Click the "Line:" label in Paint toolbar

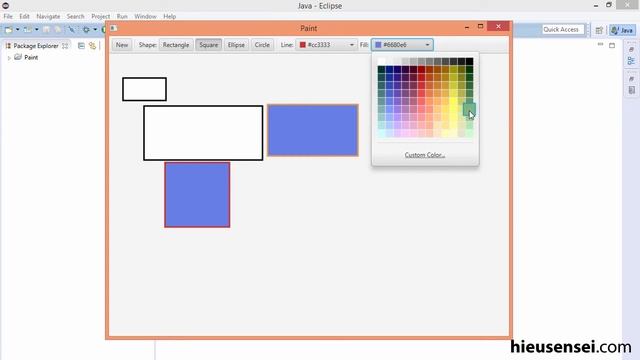coord(287,45)
